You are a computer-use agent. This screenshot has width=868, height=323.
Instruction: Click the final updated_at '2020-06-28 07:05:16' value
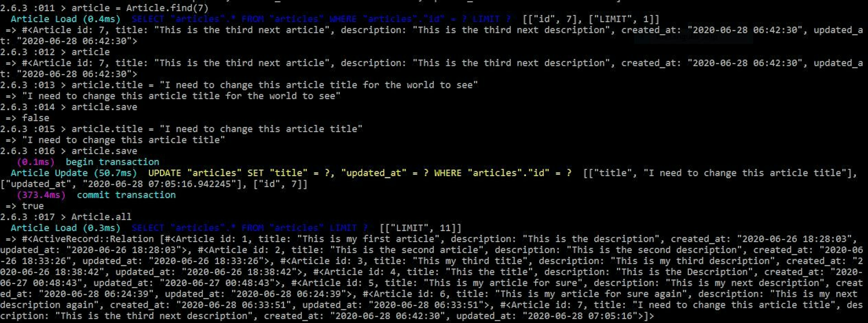(582, 316)
